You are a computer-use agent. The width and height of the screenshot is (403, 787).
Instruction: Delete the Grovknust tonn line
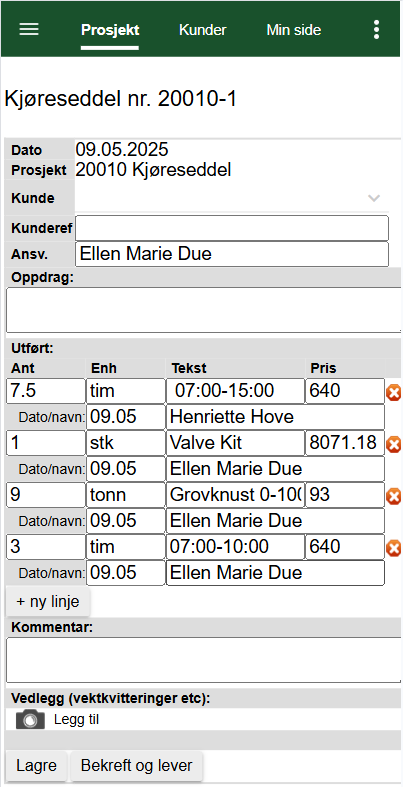point(393,496)
